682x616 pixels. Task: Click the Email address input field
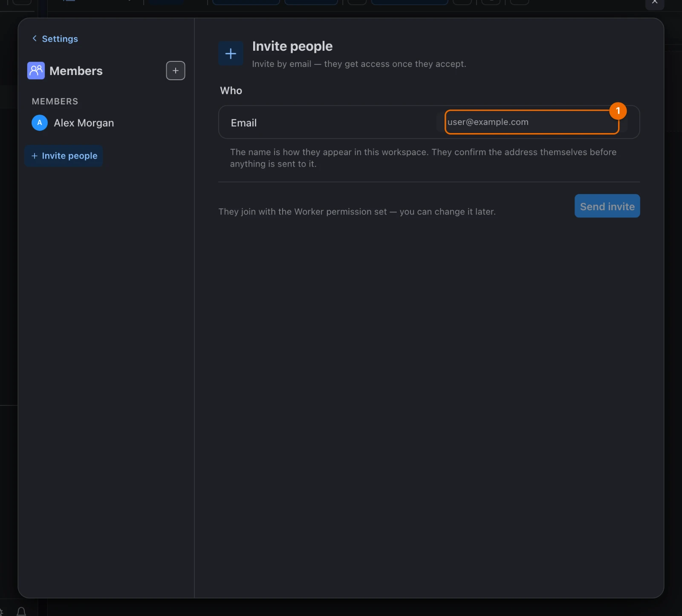point(532,122)
